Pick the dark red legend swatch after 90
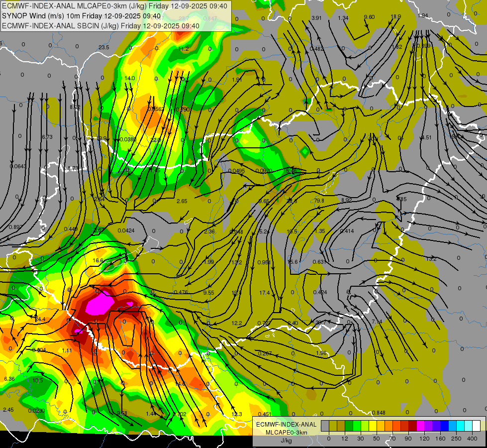The image size is (487, 448). tap(413, 426)
